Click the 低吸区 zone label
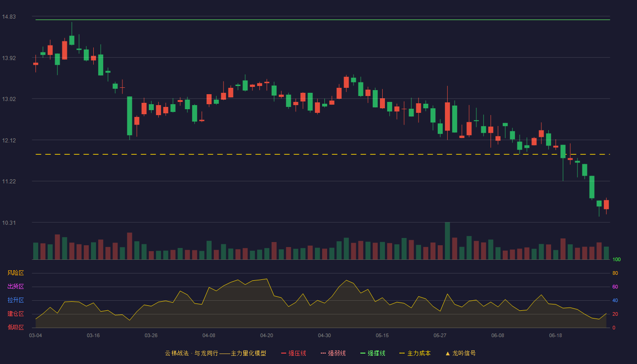The height and width of the screenshot is (364, 637). tap(15, 327)
